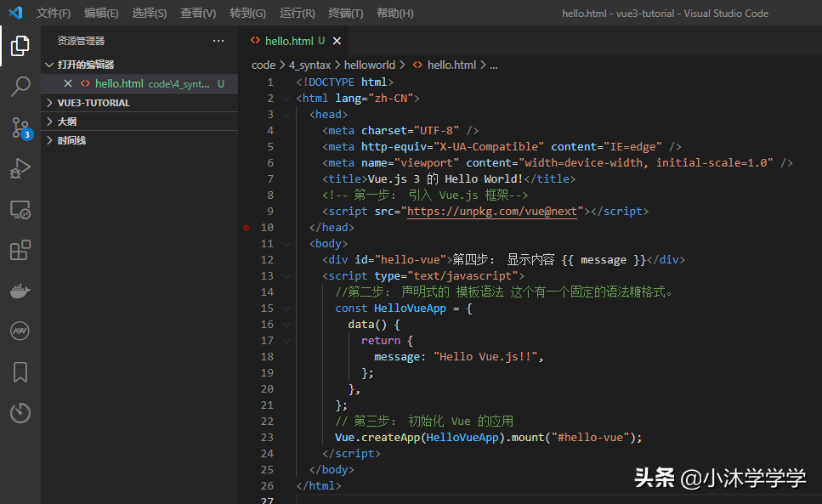Screen dimensions: 822x504
Task: Open the 编辑(E) menu
Action: 101,13
